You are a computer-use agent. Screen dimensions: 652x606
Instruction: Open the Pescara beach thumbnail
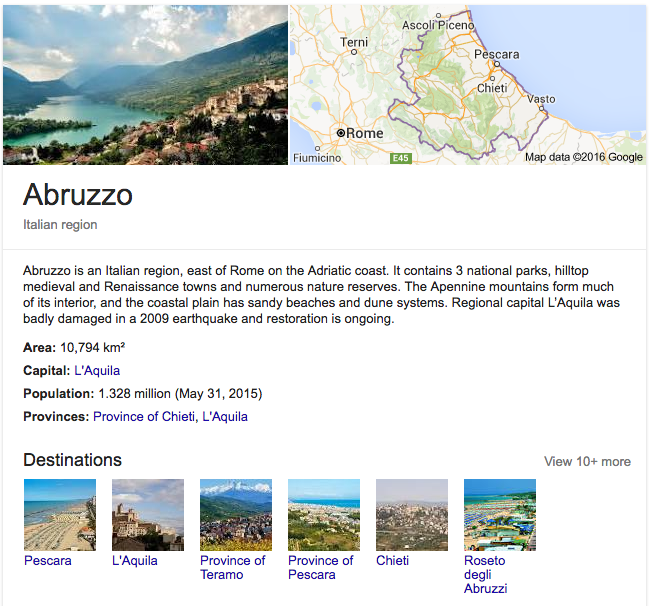[60, 515]
